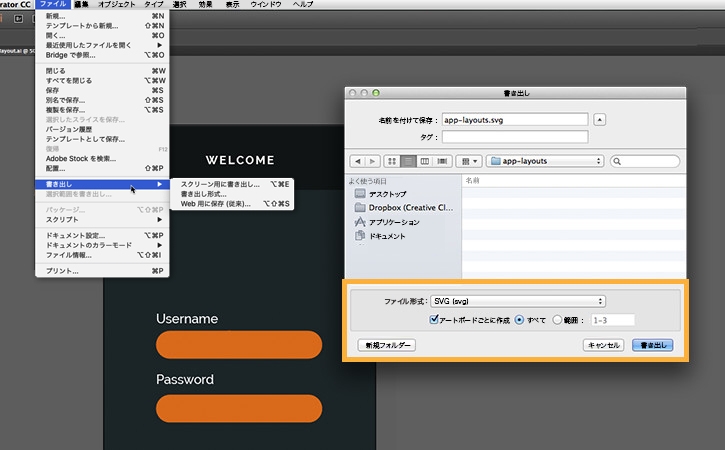Expand the 書き出し submenu entry

[102, 184]
